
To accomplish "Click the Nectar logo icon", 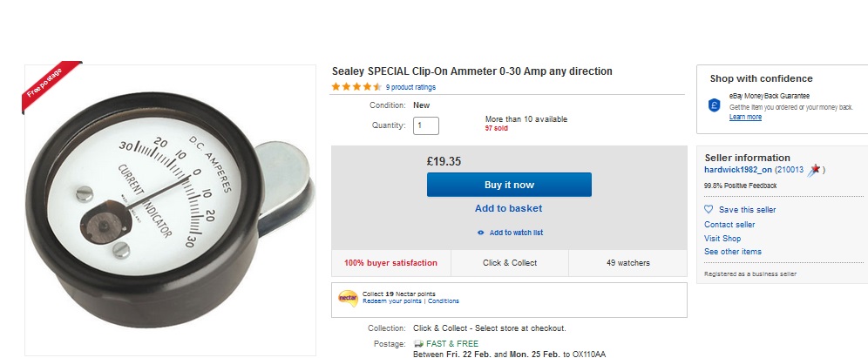I will pos(348,298).
